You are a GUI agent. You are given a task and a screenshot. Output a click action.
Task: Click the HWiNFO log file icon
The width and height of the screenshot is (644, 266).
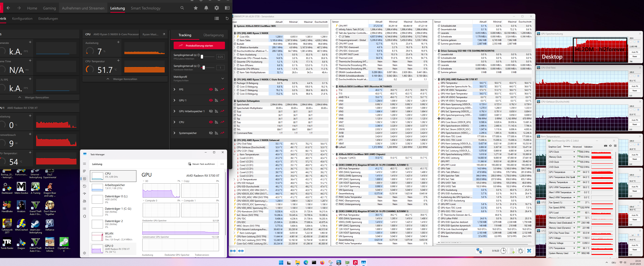512,251
